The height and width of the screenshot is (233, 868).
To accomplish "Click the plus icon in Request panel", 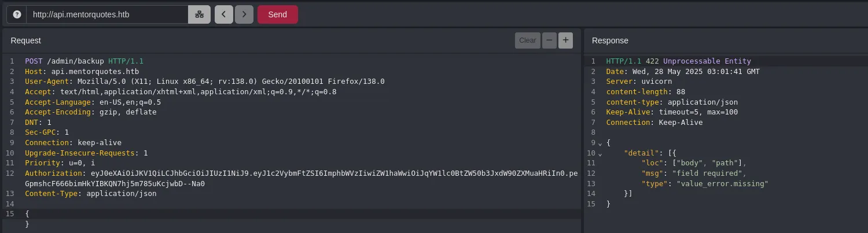I will 565,40.
